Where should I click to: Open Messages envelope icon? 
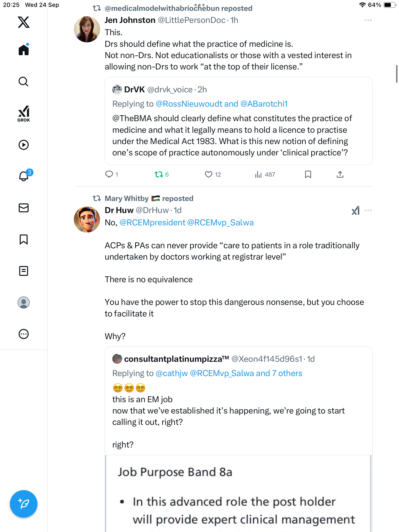tap(24, 208)
